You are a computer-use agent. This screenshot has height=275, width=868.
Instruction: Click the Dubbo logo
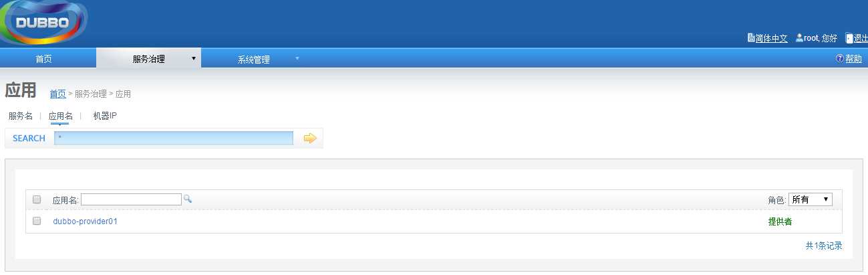click(44, 22)
